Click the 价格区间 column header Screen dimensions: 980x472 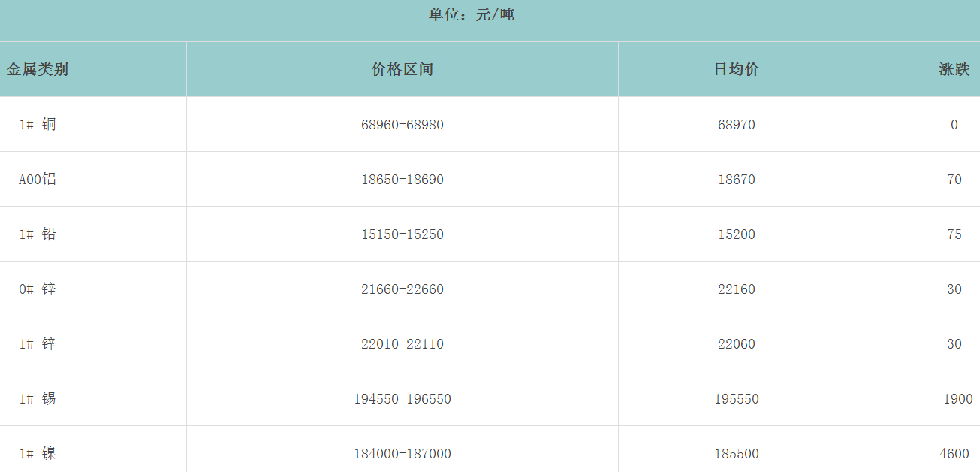tap(403, 70)
